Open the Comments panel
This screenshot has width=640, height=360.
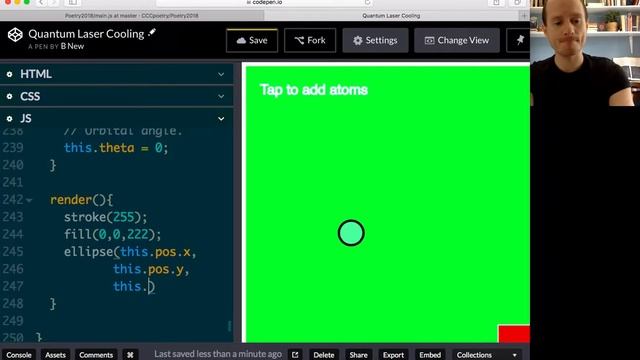coord(96,355)
